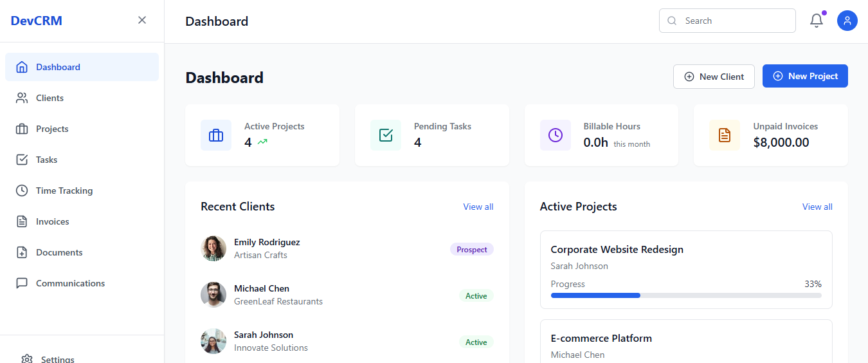The height and width of the screenshot is (363, 868).
Task: Click the Corporate Website Redesign progress bar
Action: [686, 295]
